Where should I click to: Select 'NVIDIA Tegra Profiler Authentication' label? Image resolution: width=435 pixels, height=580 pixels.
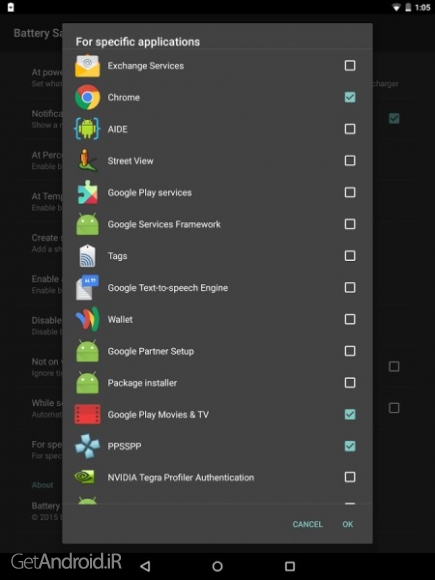[181, 478]
